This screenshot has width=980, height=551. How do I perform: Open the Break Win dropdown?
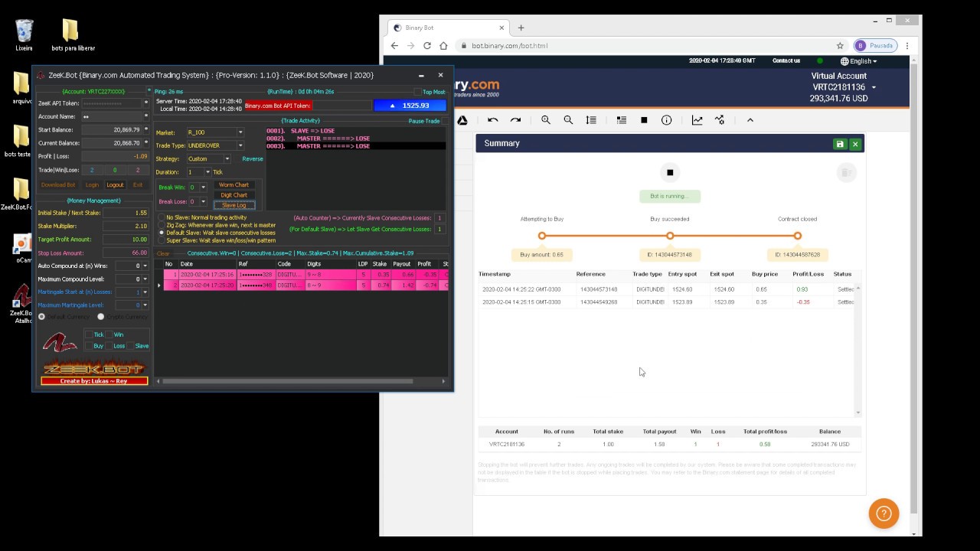[203, 187]
